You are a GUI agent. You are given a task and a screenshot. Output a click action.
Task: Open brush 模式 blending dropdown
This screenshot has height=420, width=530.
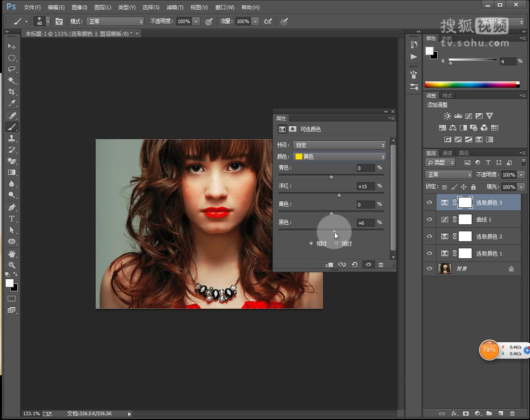click(115, 21)
